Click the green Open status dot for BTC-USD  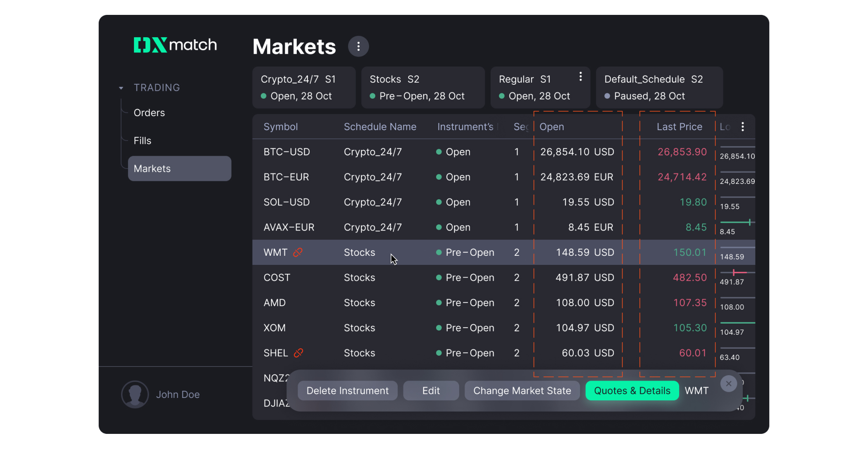click(439, 152)
